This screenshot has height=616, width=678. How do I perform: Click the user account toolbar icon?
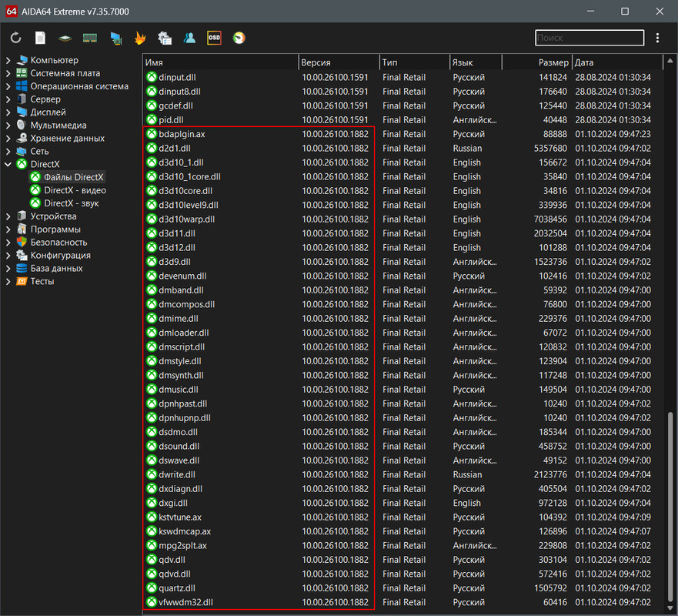tap(189, 38)
